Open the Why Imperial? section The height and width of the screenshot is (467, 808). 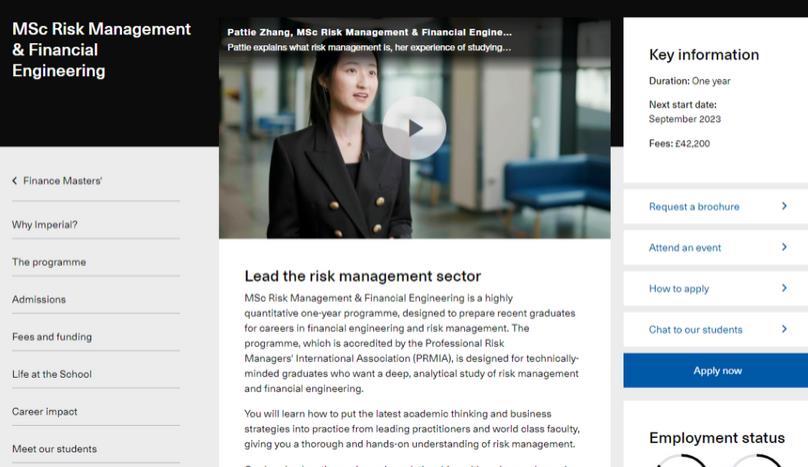pos(45,225)
